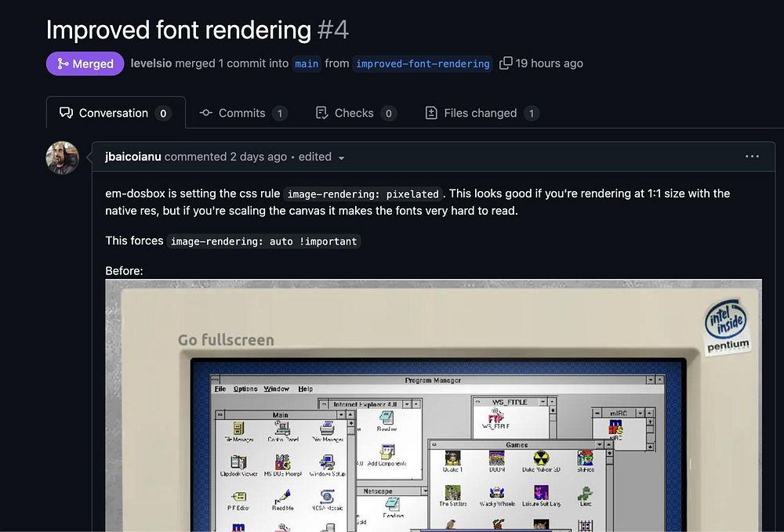Select the Print Manager icon
784x532 pixels.
point(327,432)
